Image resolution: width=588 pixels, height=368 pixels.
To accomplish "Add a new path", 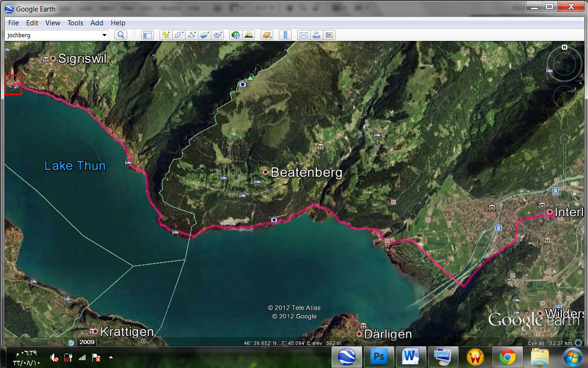I will [192, 35].
